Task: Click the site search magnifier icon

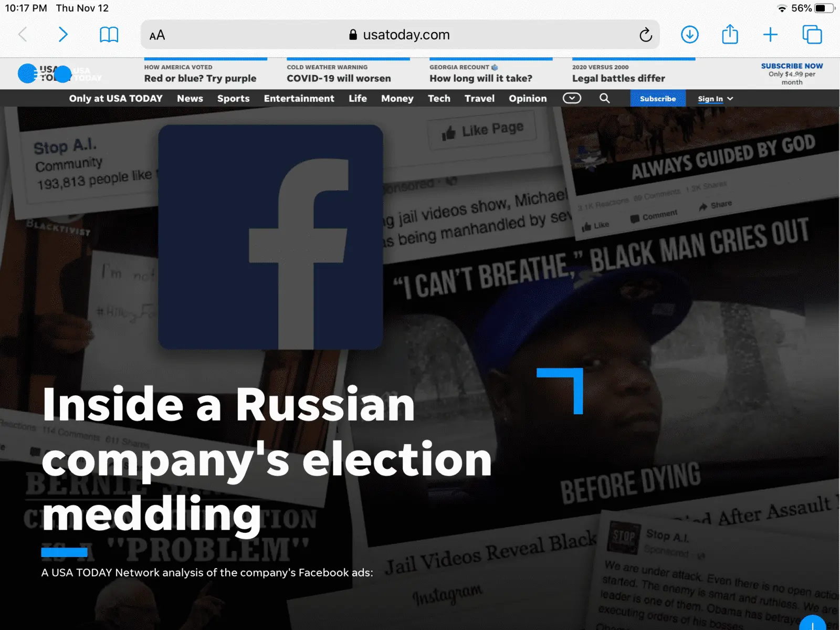Action: pyautogui.click(x=604, y=98)
